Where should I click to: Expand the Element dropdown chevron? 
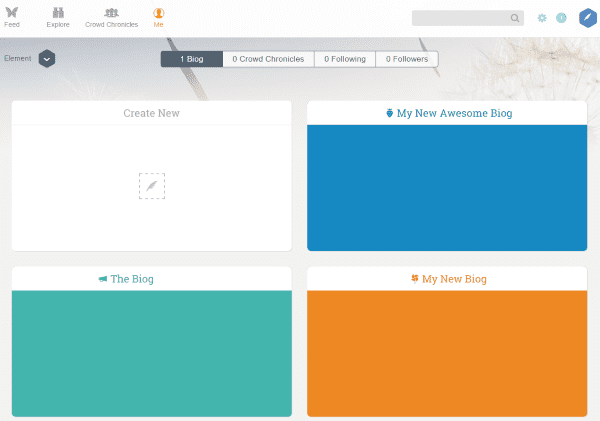[x=47, y=59]
